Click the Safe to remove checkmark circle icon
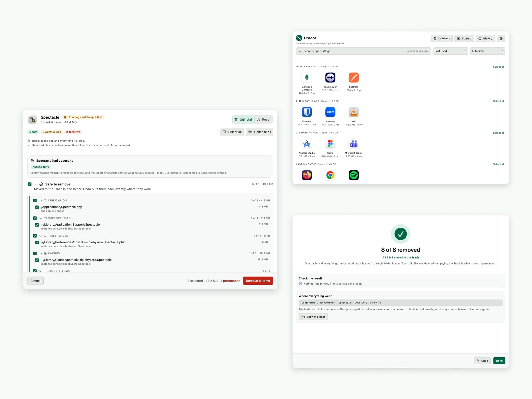 coord(41,184)
